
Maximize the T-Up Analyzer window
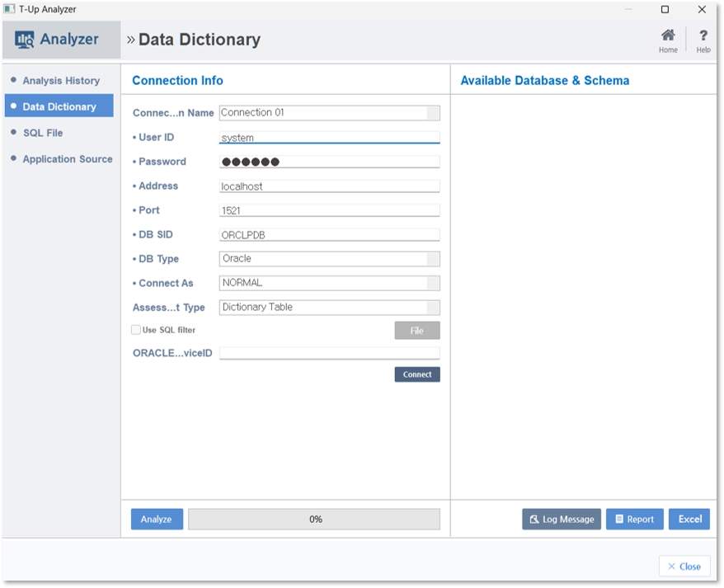pyautogui.click(x=665, y=10)
